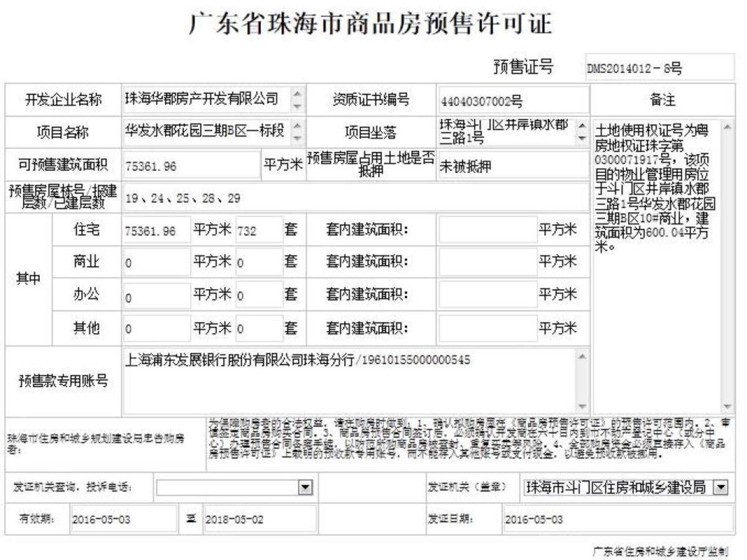Click the building numbers field 19、24、25、28、29
747x560 pixels.
[355, 198]
